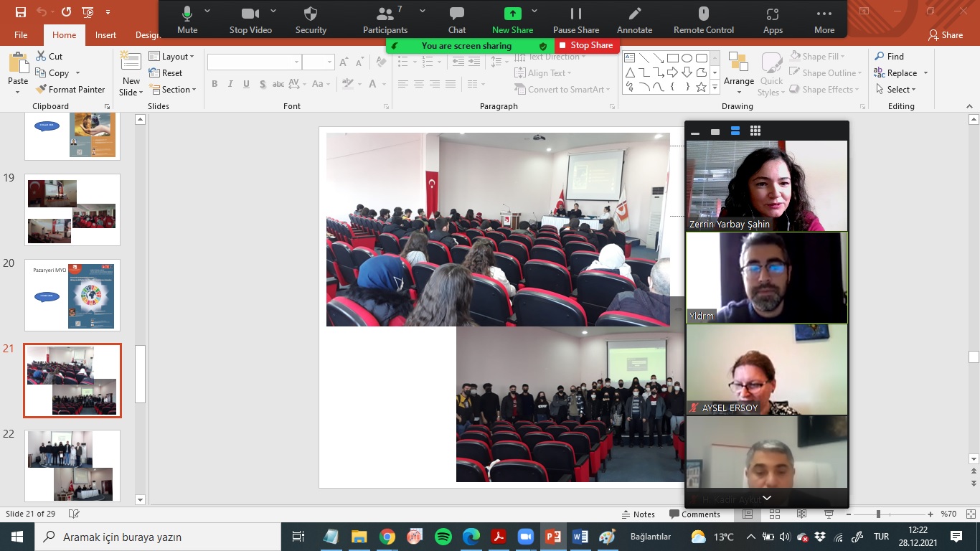
Task: Open Google Chrome from the taskbar
Action: (387, 537)
